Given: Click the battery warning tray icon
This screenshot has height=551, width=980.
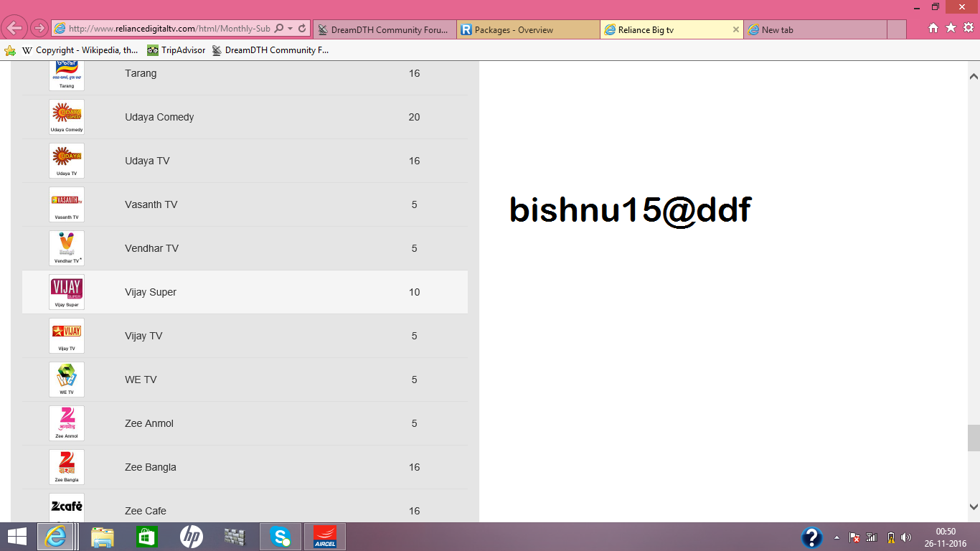Looking at the screenshot, I should pyautogui.click(x=890, y=537).
